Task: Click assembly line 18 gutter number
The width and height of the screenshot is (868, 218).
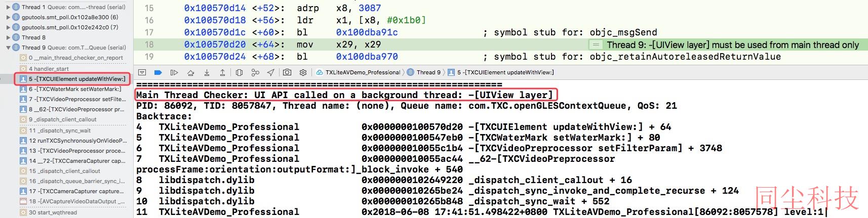Action: [149, 45]
